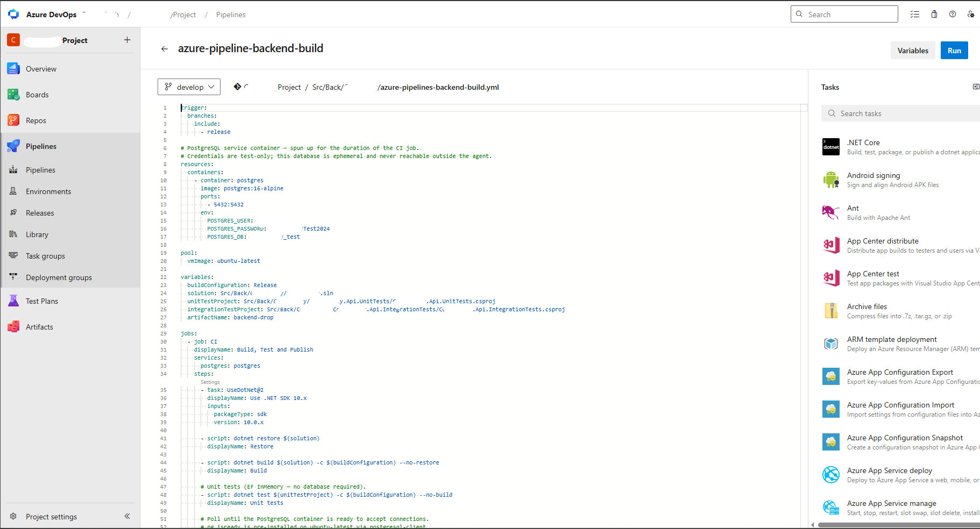Image resolution: width=980 pixels, height=529 pixels.
Task: Open the user settings icon
Action: coord(971,15)
